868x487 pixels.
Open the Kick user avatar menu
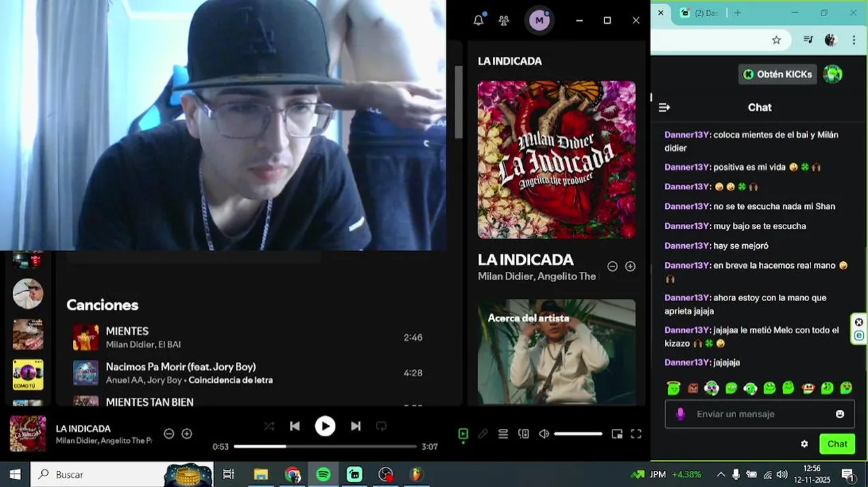833,74
